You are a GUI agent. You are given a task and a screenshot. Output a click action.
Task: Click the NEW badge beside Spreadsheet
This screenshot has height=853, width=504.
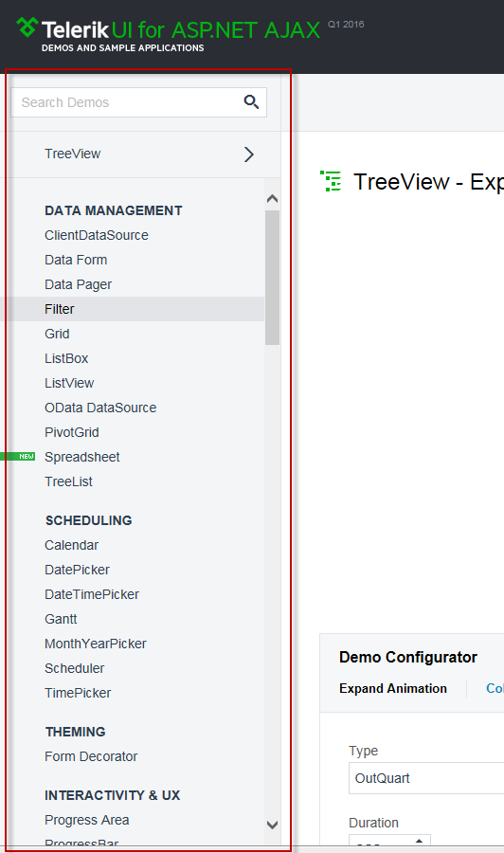(x=17, y=457)
